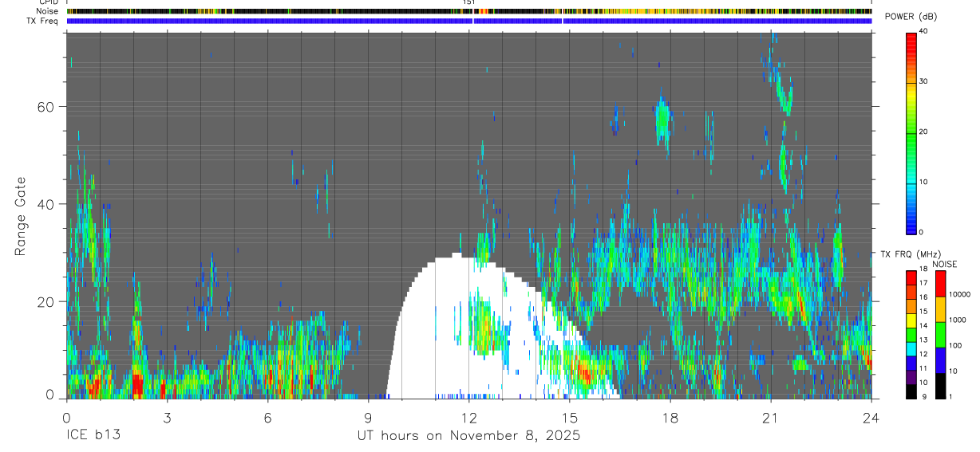Pick the red 17-18 MHz swatch in TX FRQ legend
This screenshot has width=980, height=452.
pyautogui.click(x=911, y=278)
